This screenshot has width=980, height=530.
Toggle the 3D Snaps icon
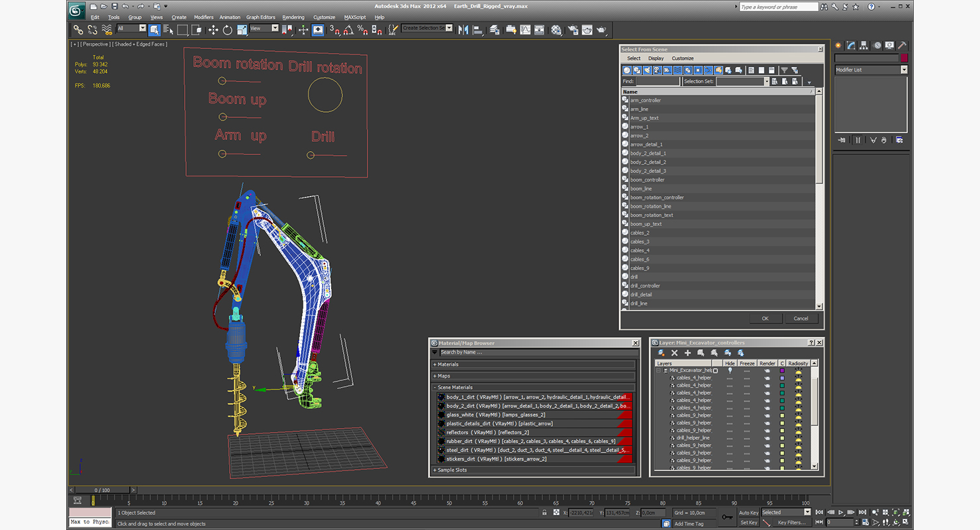334,30
